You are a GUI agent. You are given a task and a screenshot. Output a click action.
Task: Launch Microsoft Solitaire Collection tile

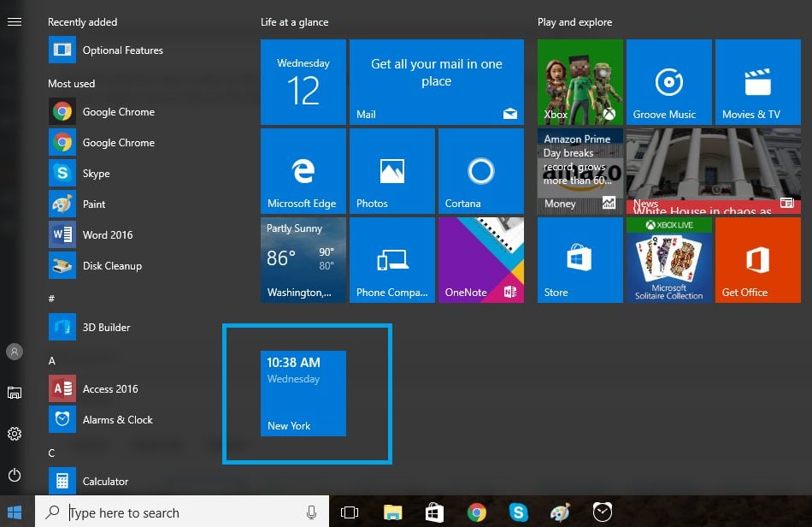click(x=669, y=260)
